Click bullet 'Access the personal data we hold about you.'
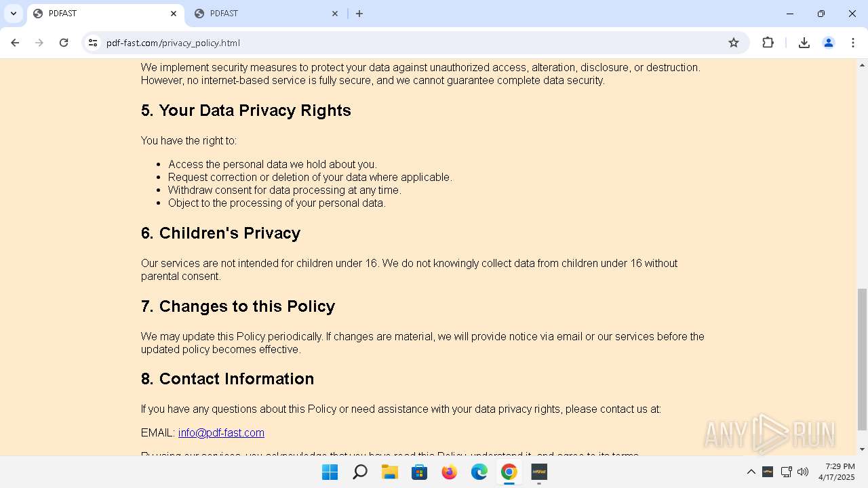The height and width of the screenshot is (488, 868). (x=273, y=164)
